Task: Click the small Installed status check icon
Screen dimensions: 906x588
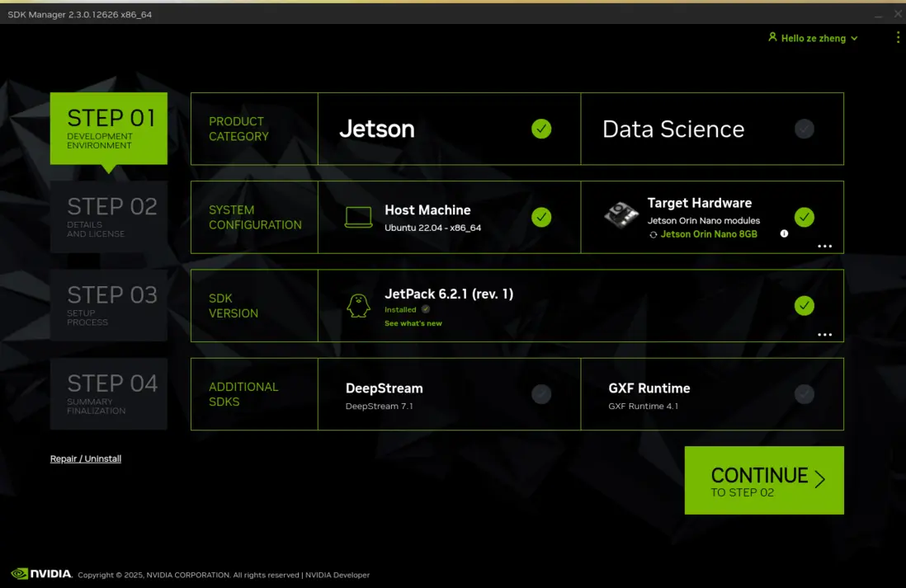Action: pos(426,309)
